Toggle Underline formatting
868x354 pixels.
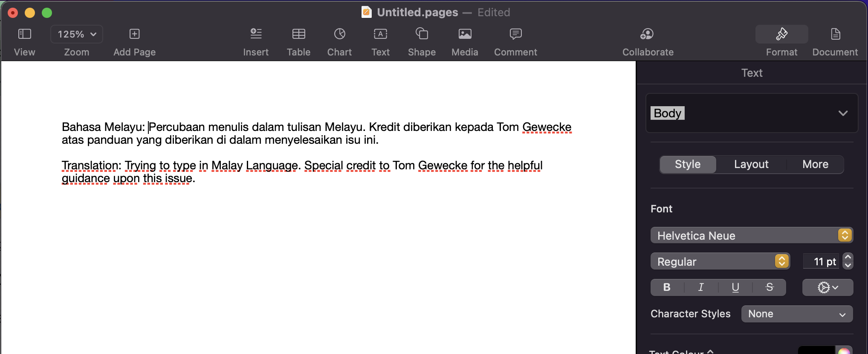tap(735, 287)
